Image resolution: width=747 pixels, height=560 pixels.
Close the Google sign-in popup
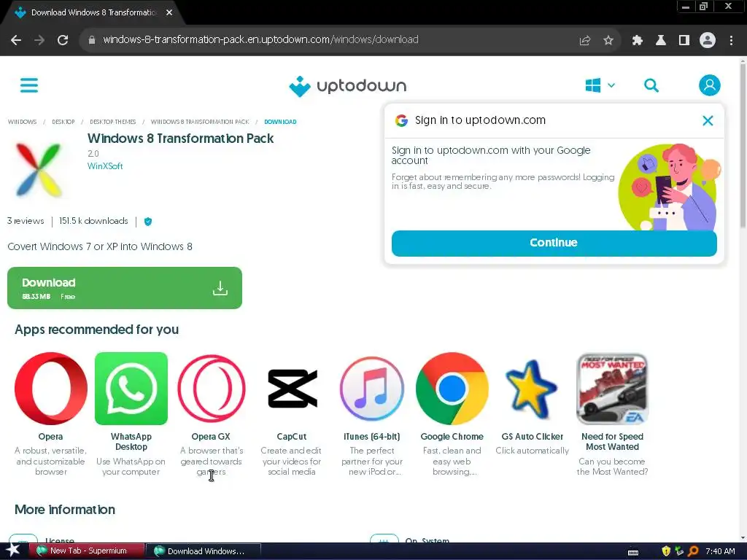(708, 120)
